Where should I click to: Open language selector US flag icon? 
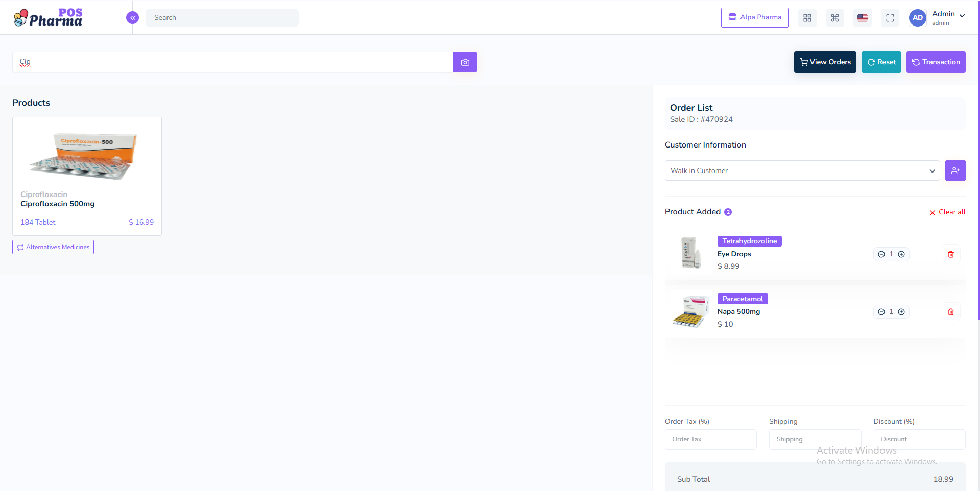click(862, 18)
